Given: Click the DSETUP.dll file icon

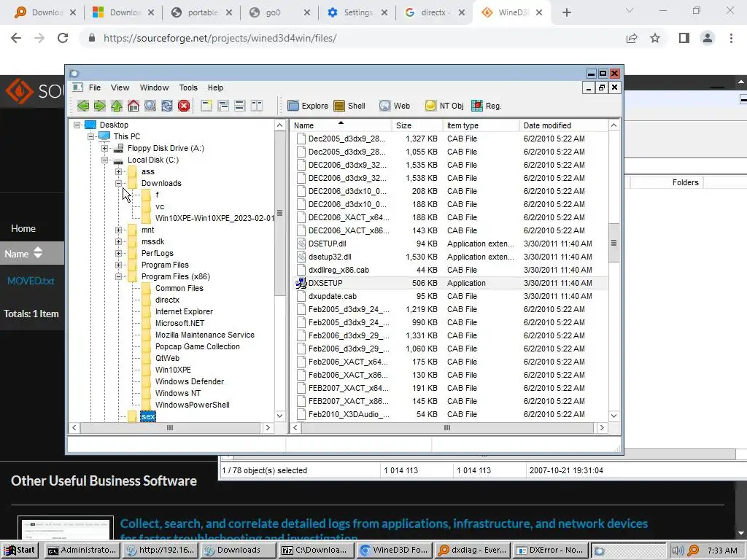Looking at the screenshot, I should tap(301, 244).
